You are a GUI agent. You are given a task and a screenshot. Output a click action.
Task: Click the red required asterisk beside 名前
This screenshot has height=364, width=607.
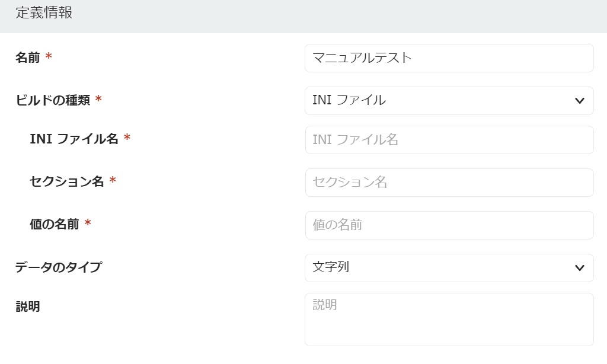49,57
